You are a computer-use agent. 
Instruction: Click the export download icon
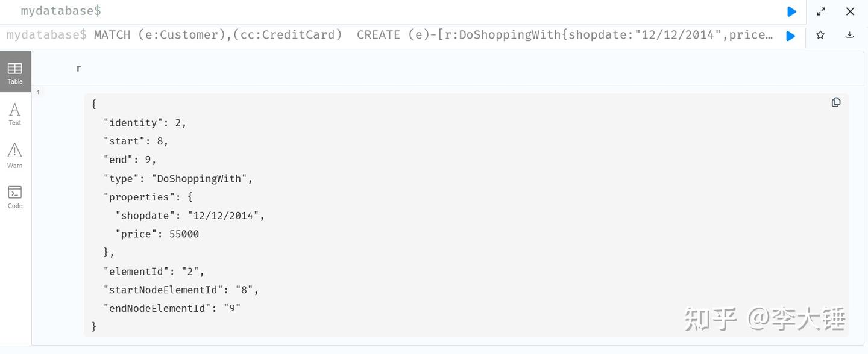849,35
